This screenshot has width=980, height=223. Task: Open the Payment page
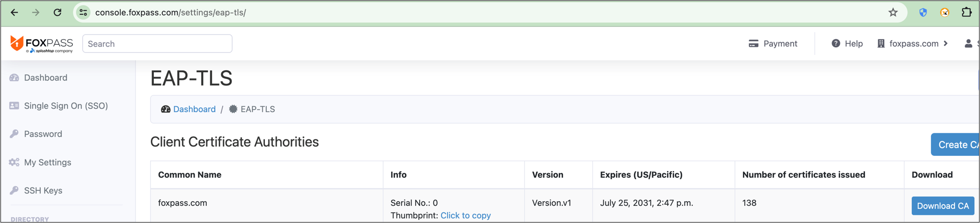[773, 44]
